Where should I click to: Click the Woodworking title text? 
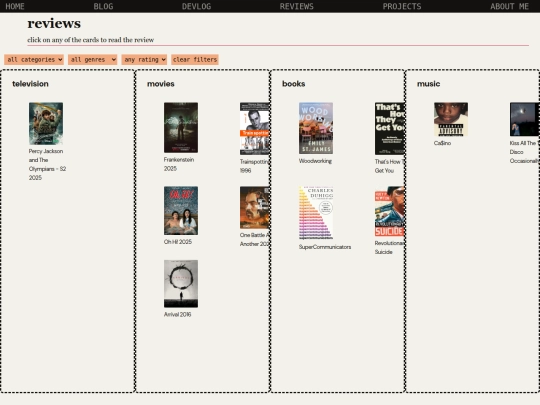315,161
